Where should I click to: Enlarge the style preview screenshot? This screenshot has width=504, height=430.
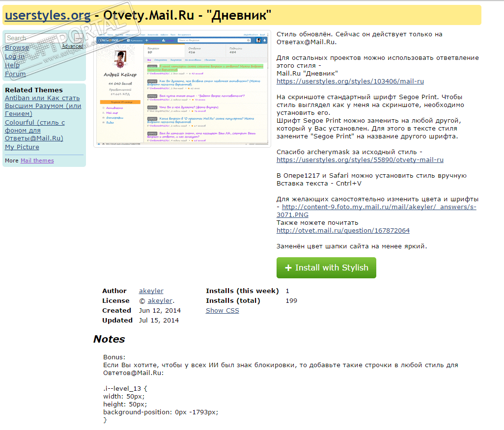tap(182, 89)
